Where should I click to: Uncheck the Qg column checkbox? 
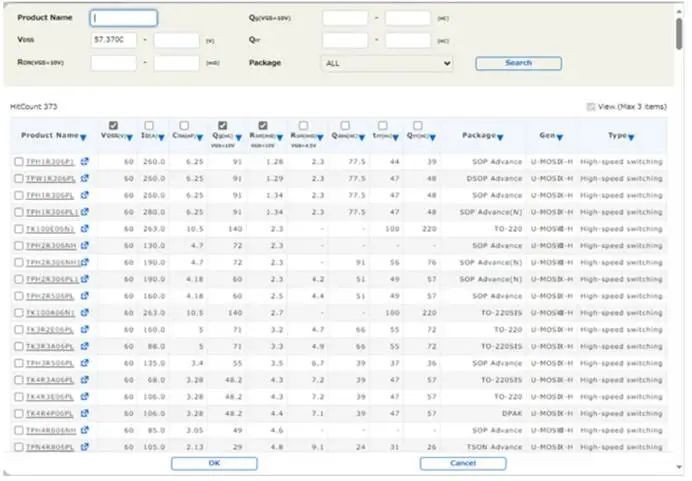tap(222, 125)
